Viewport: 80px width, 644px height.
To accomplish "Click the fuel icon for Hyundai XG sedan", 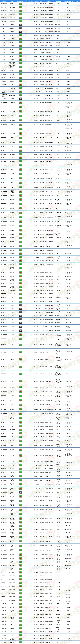I will (x=20, y=78).
